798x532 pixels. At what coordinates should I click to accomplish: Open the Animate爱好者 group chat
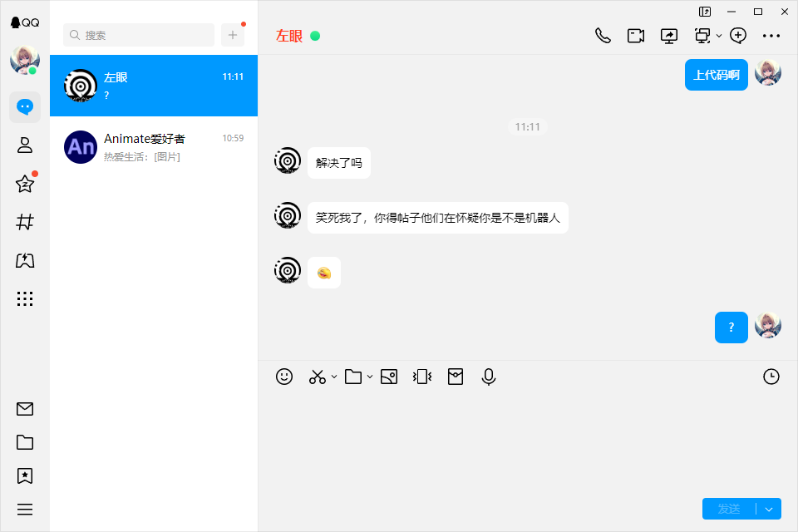[154, 147]
